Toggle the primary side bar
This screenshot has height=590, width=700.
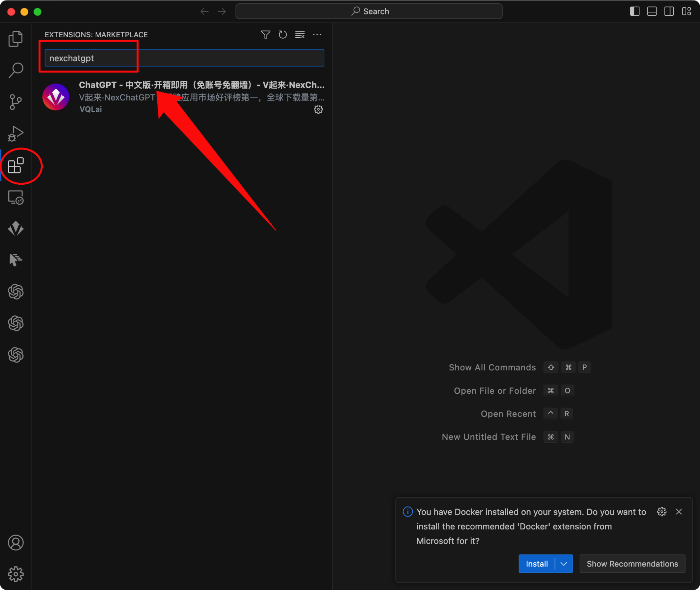click(635, 11)
